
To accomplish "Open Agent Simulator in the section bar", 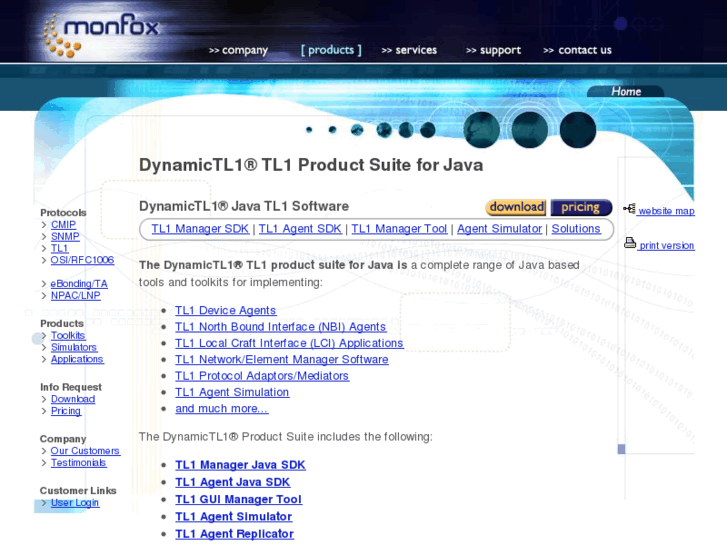I will (499, 229).
